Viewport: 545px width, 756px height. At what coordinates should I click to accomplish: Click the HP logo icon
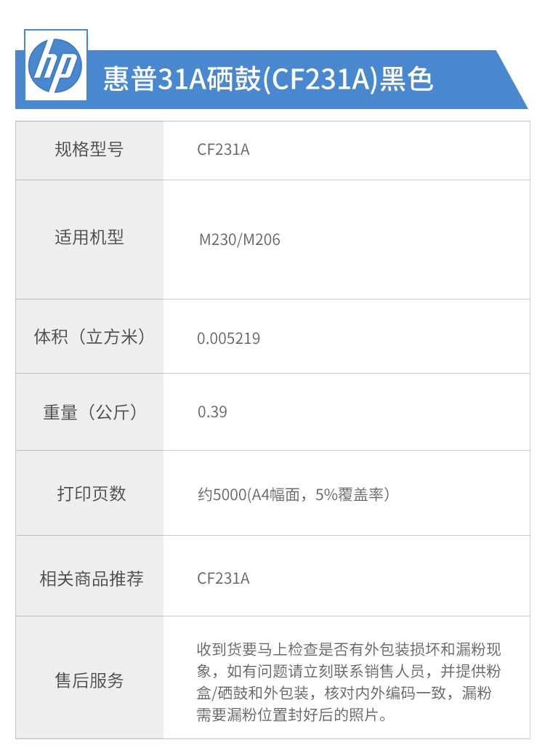tap(56, 65)
